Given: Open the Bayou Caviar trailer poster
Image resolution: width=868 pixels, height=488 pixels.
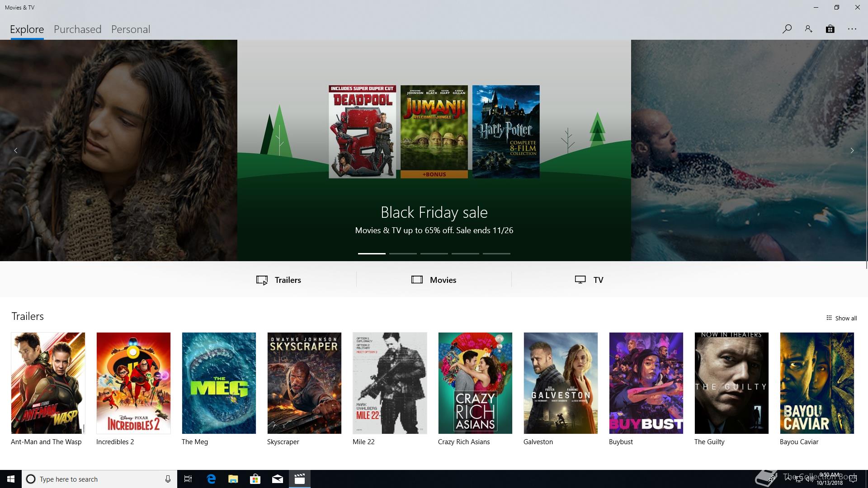Looking at the screenshot, I should click(817, 383).
